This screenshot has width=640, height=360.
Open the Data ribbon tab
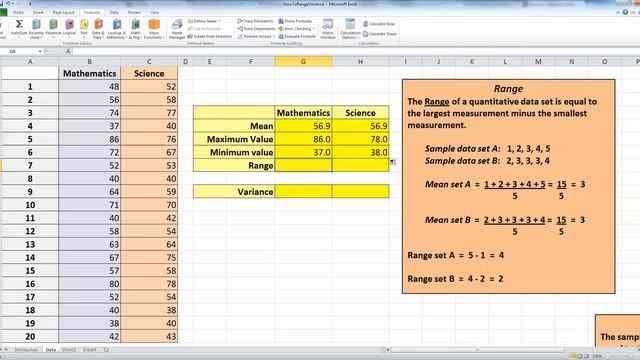coord(114,13)
